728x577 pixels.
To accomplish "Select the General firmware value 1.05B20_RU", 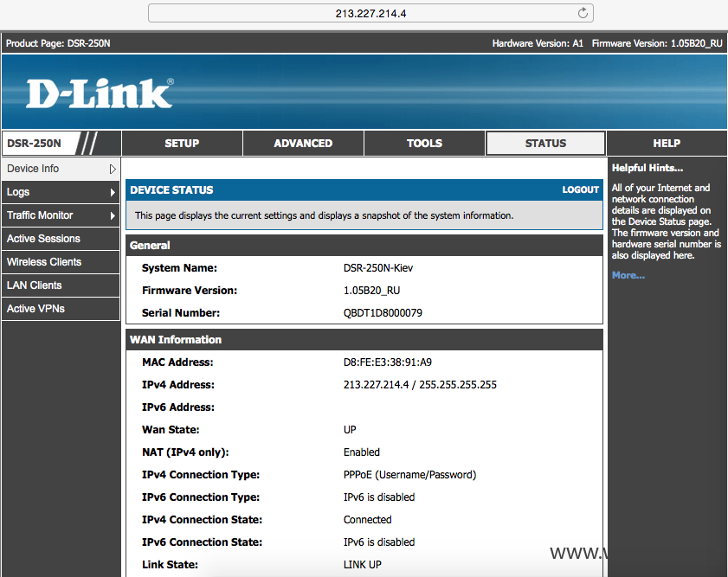I will [x=371, y=291].
